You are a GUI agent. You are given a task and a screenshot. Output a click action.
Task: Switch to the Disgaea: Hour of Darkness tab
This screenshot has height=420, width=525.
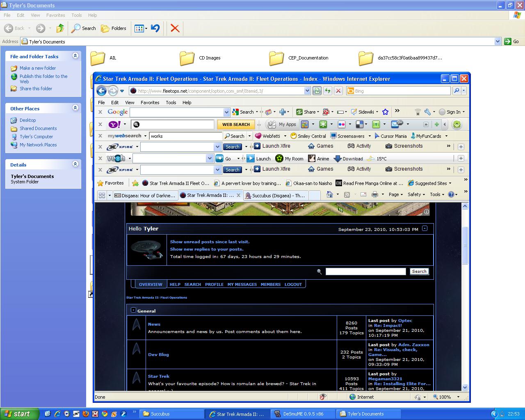(145, 196)
